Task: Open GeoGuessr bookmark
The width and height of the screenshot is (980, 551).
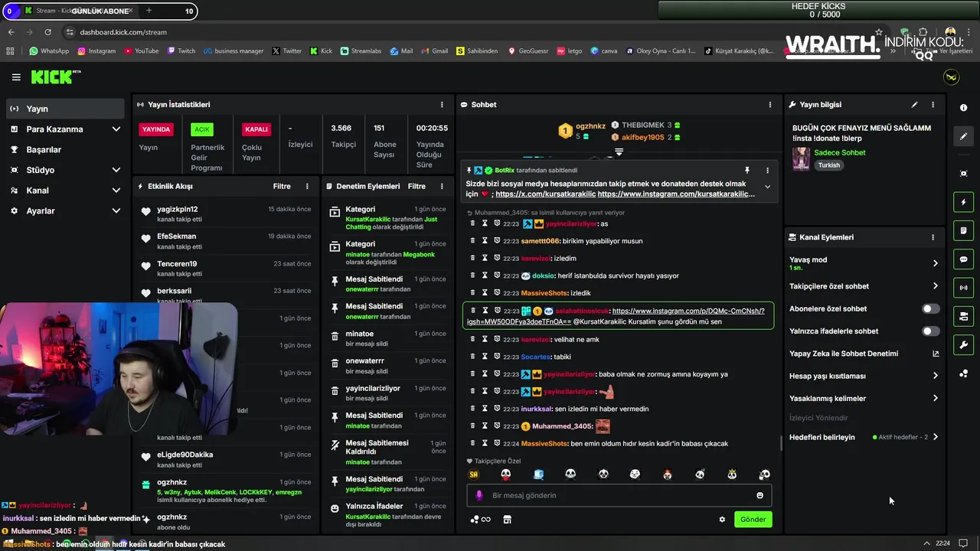Action: (x=528, y=51)
